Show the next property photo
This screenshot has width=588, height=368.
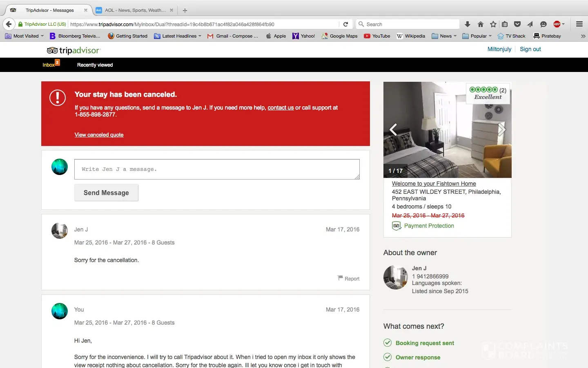[x=502, y=130]
